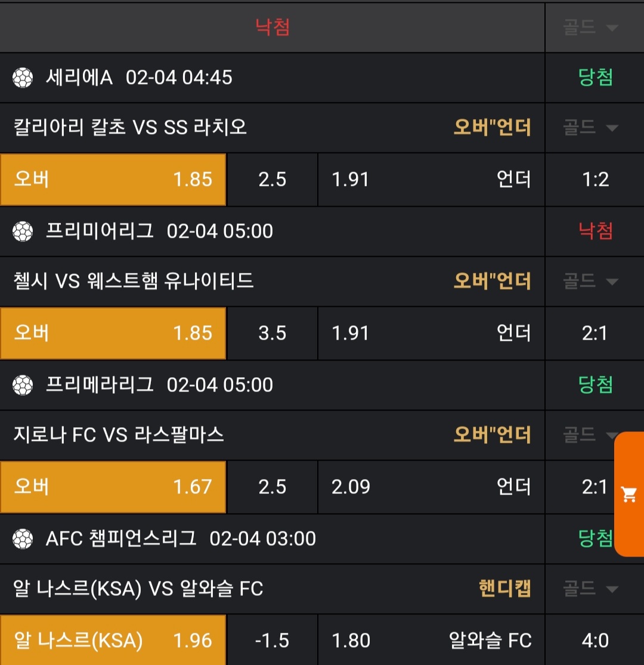644x665 pixels.
Task: Select 오버 1.67 for 지로나 FC match
Action: click(113, 487)
